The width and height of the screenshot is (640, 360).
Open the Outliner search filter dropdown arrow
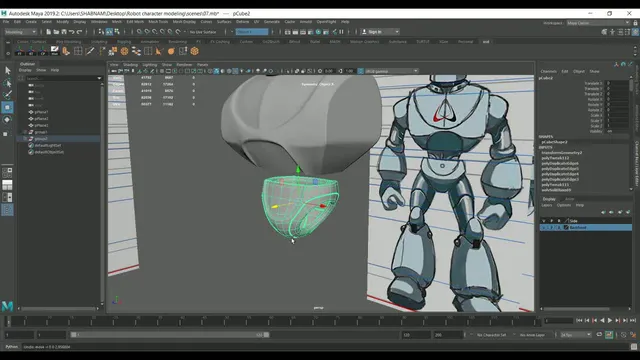click(99, 78)
